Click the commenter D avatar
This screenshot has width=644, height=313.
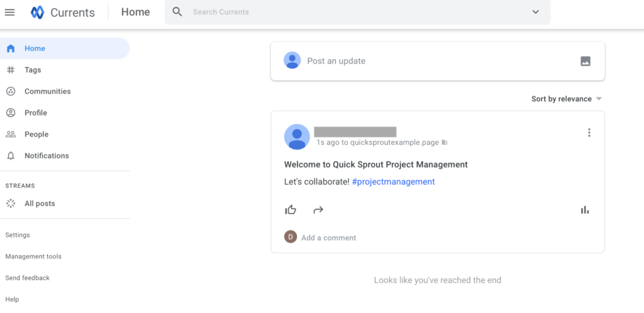(291, 237)
